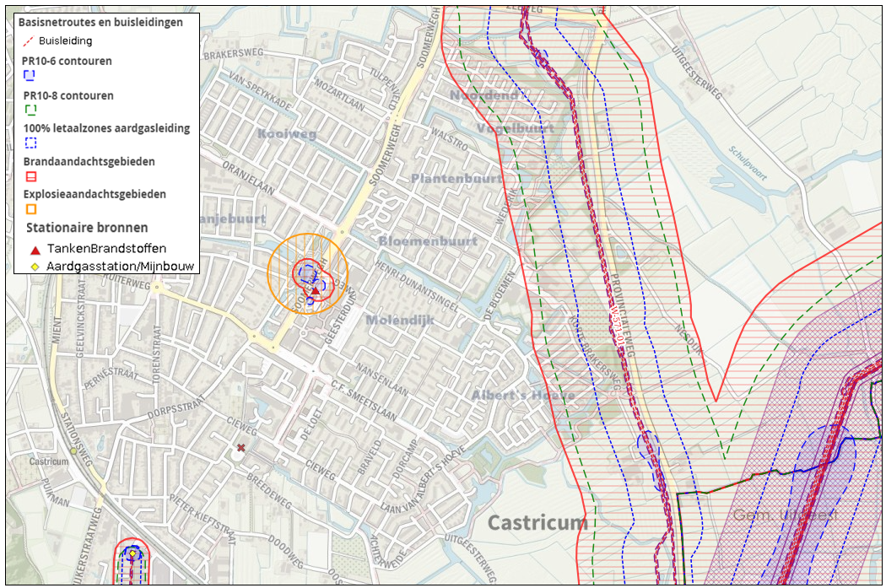Viewport: 886px width, 588px height.
Task: Click the 'PIETER KIEFTSTRAAT' street label
Action: (x=203, y=519)
